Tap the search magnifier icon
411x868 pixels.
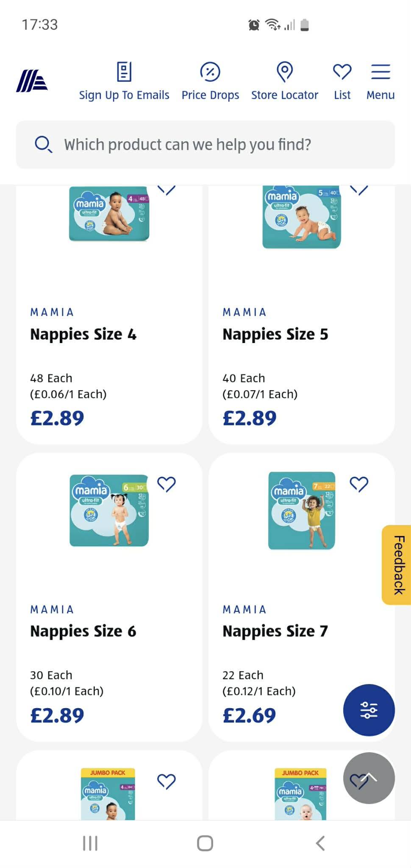(x=43, y=145)
